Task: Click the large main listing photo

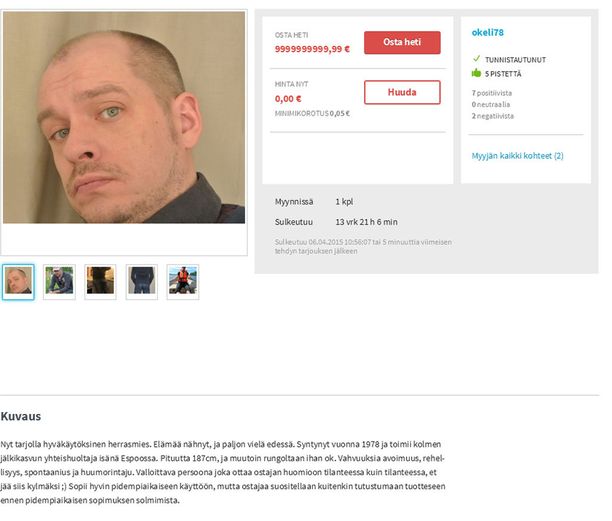Action: [x=124, y=117]
